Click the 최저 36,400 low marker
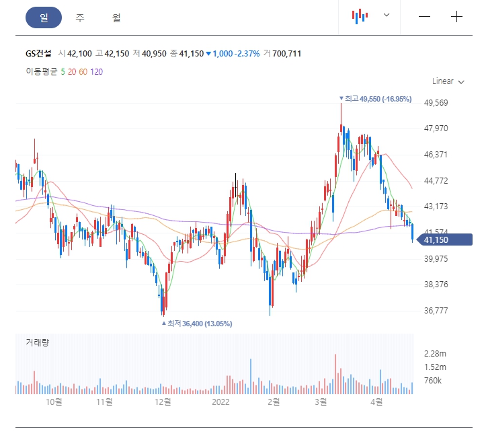Viewport: 484px width, 448px height. tap(197, 324)
